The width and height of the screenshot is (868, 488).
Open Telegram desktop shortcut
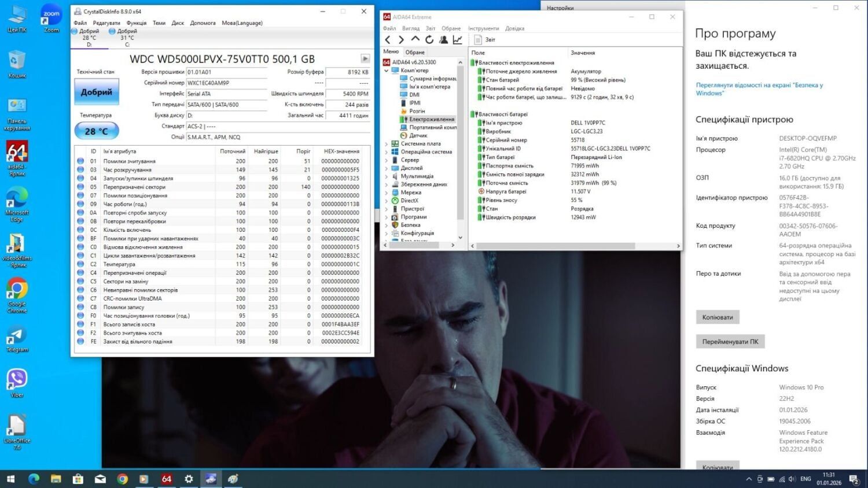coord(17,339)
